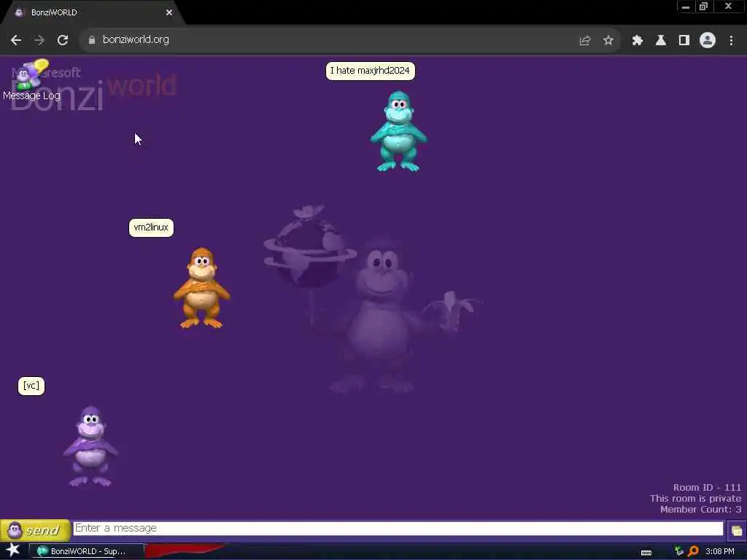The image size is (747, 560).
Task: Restore down the browser window
Action: click(x=703, y=7)
